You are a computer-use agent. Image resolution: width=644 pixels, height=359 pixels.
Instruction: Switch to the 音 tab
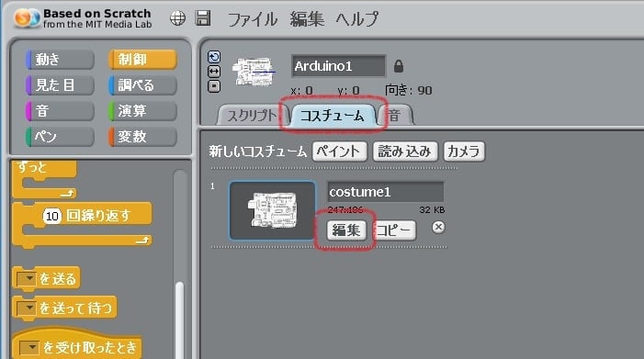[395, 116]
